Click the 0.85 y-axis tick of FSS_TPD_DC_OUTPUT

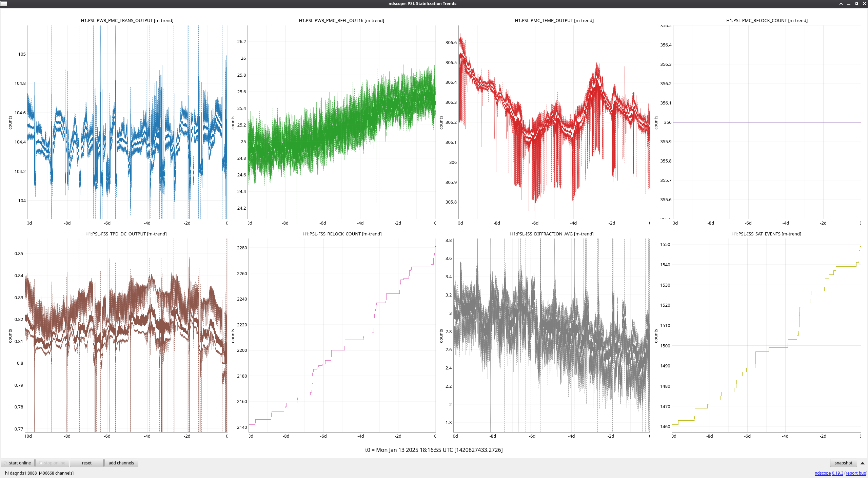tap(19, 253)
